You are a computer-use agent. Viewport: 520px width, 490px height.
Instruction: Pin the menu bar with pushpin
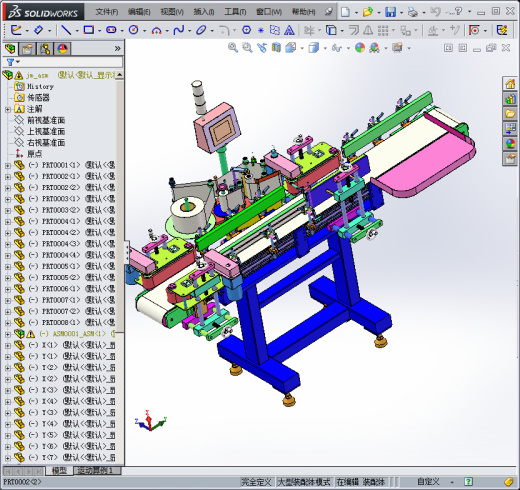click(x=328, y=12)
